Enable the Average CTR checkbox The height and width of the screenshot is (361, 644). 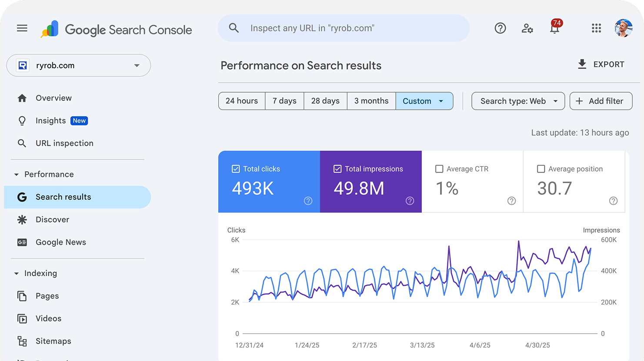(439, 169)
